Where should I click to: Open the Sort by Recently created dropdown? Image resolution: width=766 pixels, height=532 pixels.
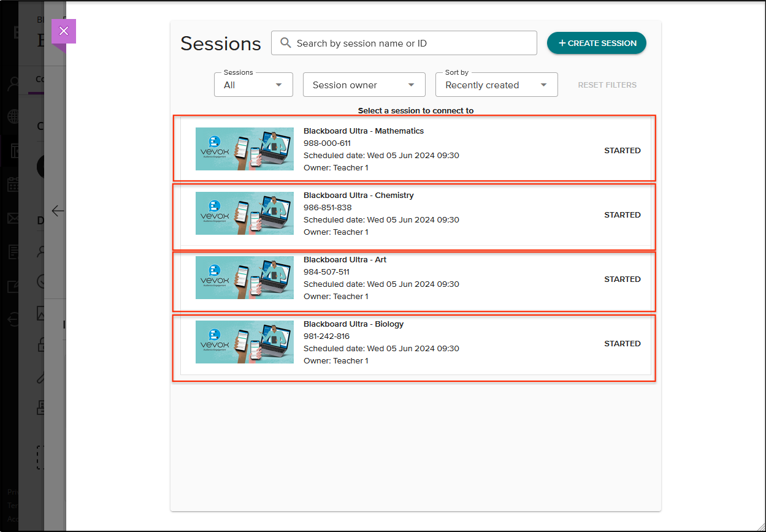click(x=496, y=84)
